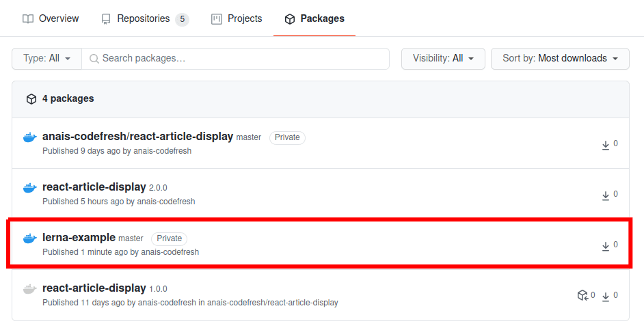
Task: Open the anais-codefresh/react-article-display package link
Action: coord(137,137)
